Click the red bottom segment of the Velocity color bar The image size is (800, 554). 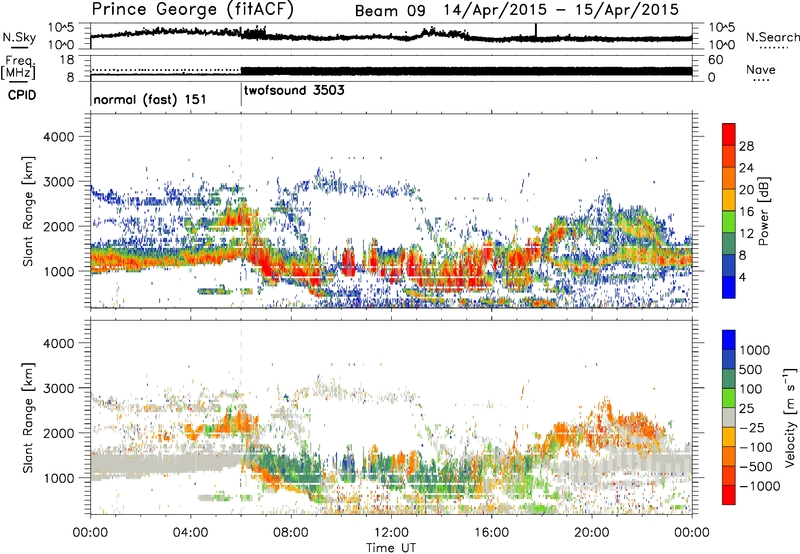tap(729, 495)
